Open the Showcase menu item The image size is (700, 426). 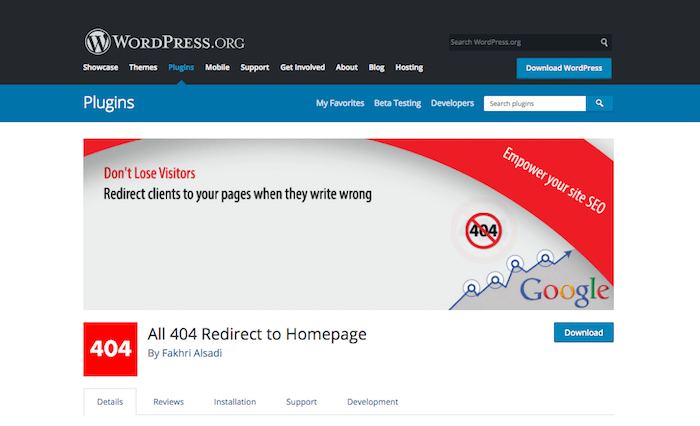click(x=100, y=68)
